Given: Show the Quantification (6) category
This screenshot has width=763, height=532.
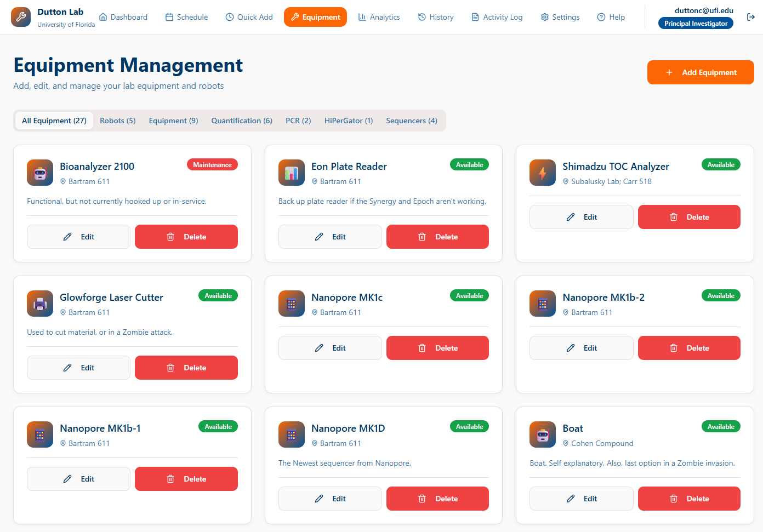Looking at the screenshot, I should (242, 121).
